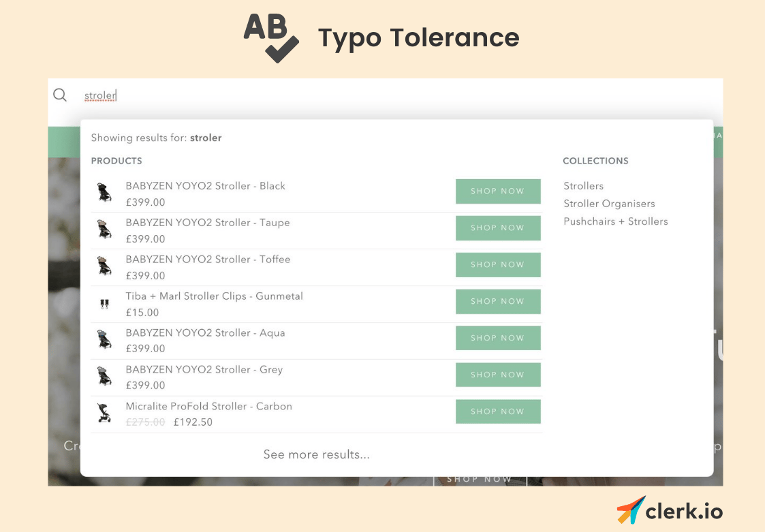
Task: Open the Pushchairs + Strollers collection
Action: click(x=616, y=221)
